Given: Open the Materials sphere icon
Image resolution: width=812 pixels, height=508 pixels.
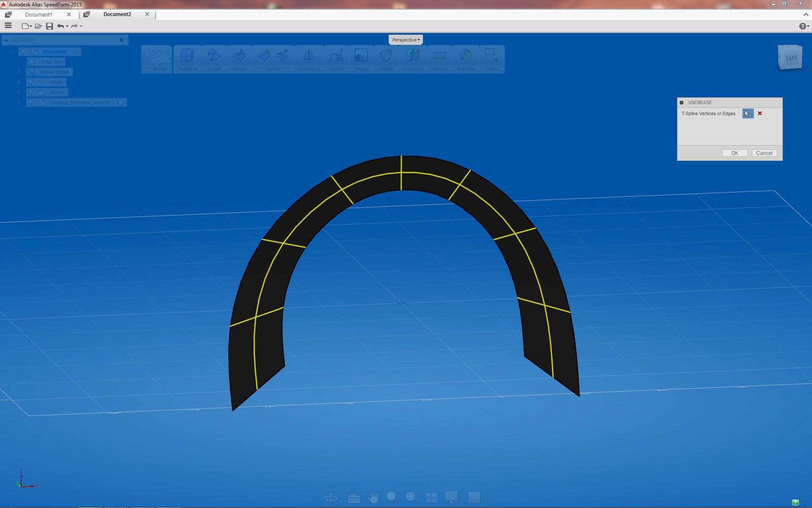Looking at the screenshot, I should click(465, 55).
